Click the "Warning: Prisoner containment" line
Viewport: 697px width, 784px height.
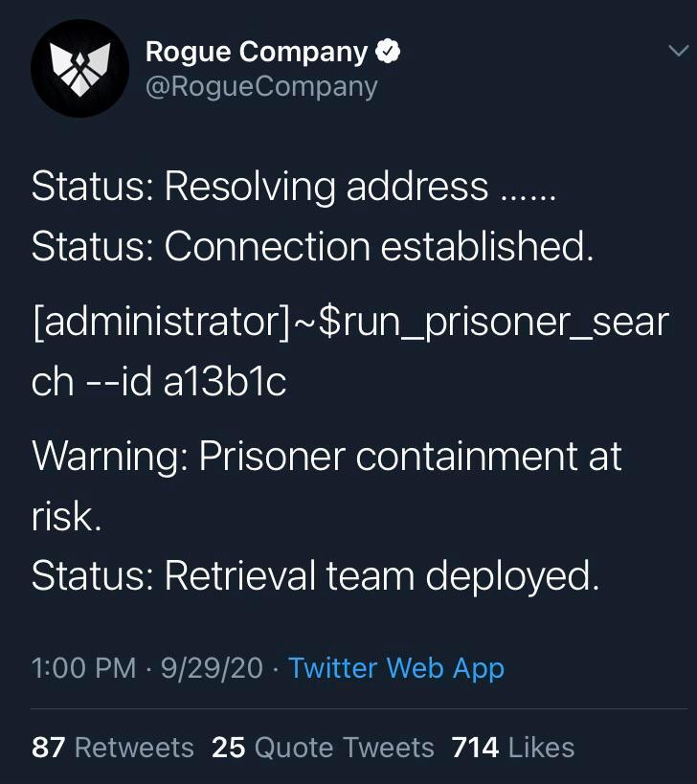[x=326, y=457]
